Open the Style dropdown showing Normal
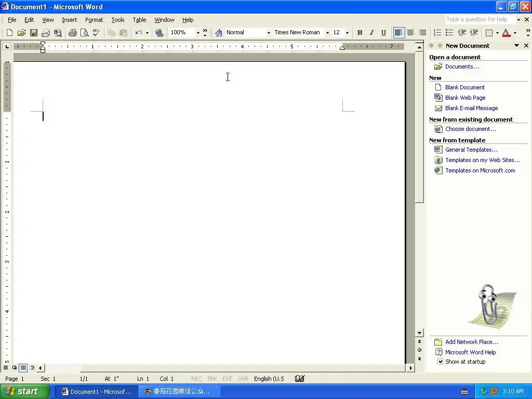The width and height of the screenshot is (532, 399). [269, 33]
